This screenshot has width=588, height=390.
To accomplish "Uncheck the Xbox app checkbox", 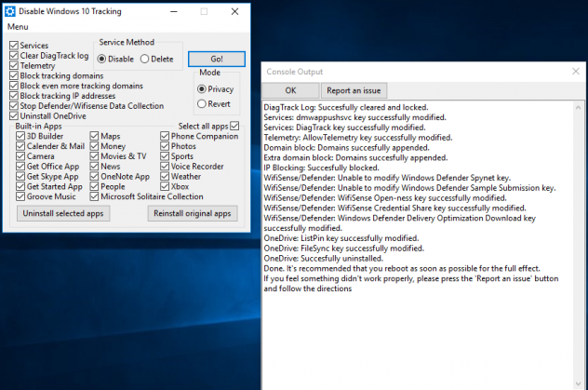I will click(163, 186).
